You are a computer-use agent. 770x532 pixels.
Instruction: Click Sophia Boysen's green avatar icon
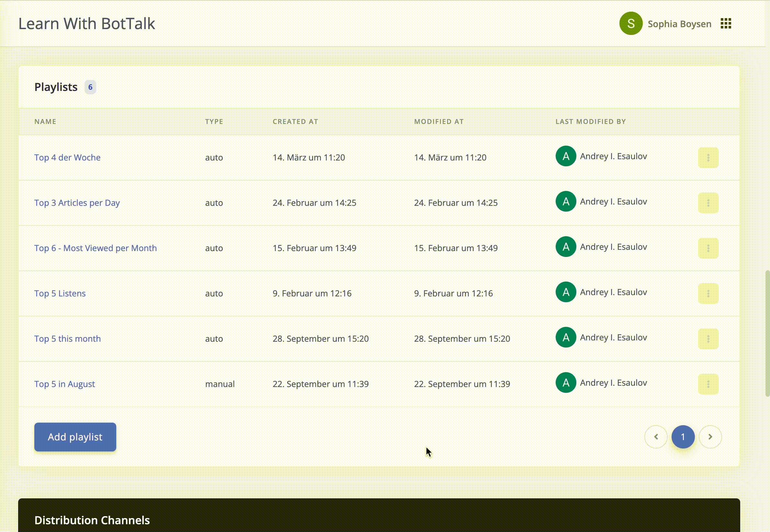coord(631,24)
